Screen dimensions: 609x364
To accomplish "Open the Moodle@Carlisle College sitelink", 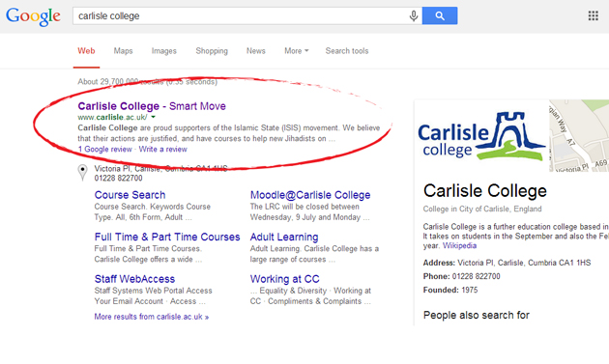I will (310, 195).
